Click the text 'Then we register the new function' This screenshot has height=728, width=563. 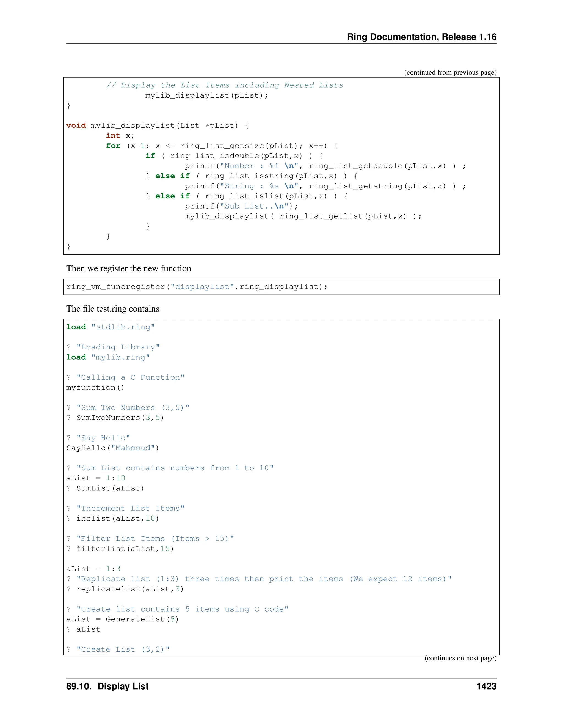click(128, 269)
